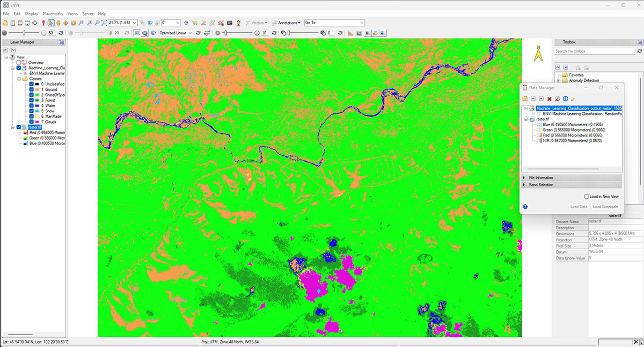Click the pin icon in Data Manager toolbar
The width and height of the screenshot is (644, 347).
(573, 99)
